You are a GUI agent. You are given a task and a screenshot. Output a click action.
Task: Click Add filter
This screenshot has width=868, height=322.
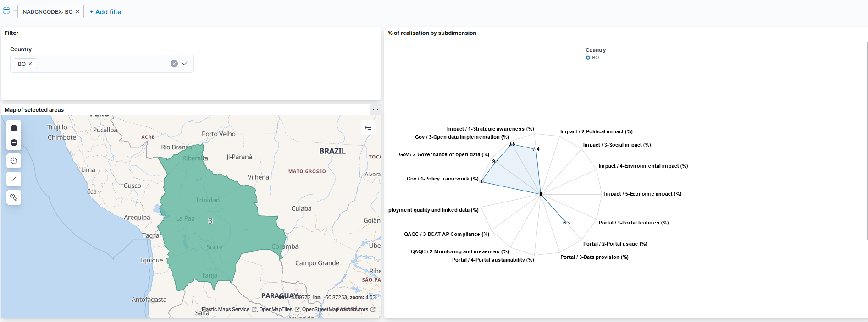click(x=106, y=12)
